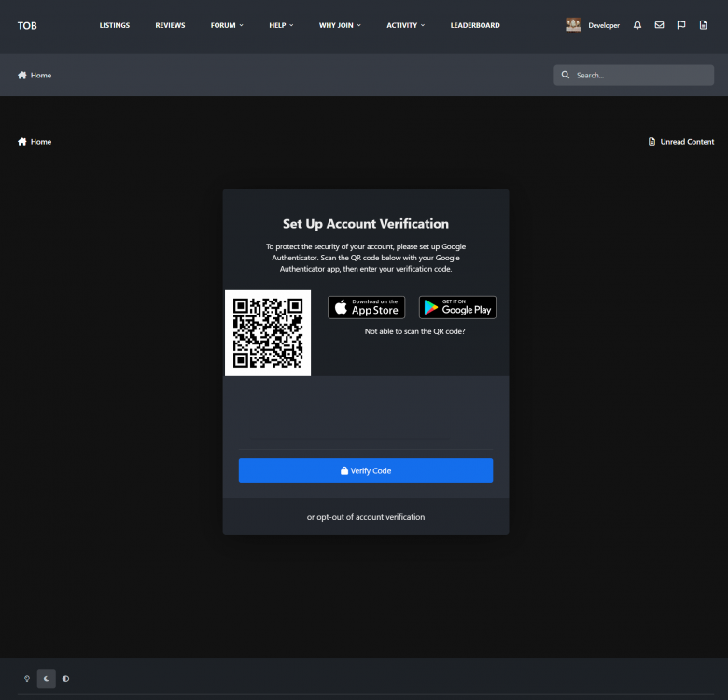
Task: Click the TOB site logo
Action: pos(27,25)
